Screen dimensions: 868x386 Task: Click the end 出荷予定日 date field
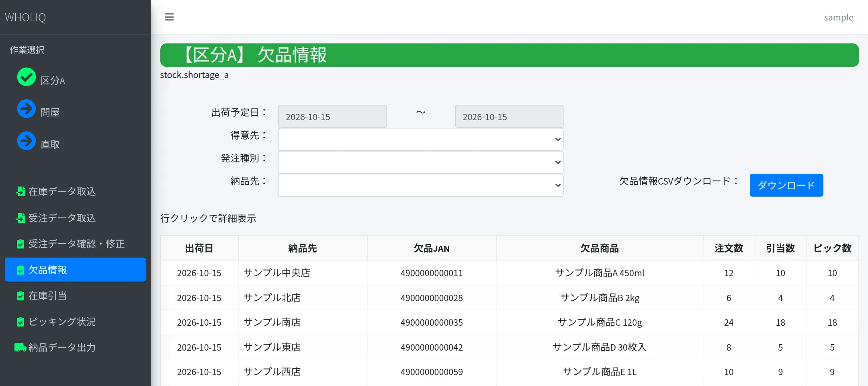[509, 117]
